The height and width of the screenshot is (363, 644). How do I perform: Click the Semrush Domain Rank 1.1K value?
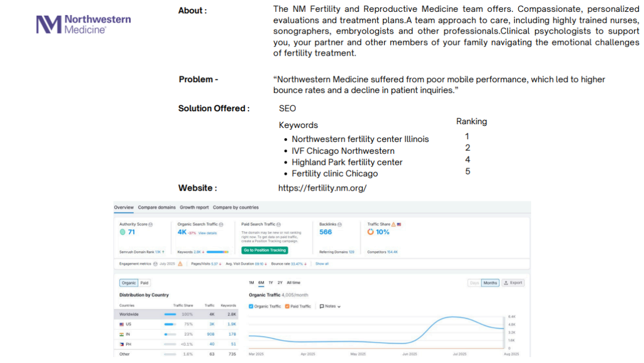coord(158,252)
